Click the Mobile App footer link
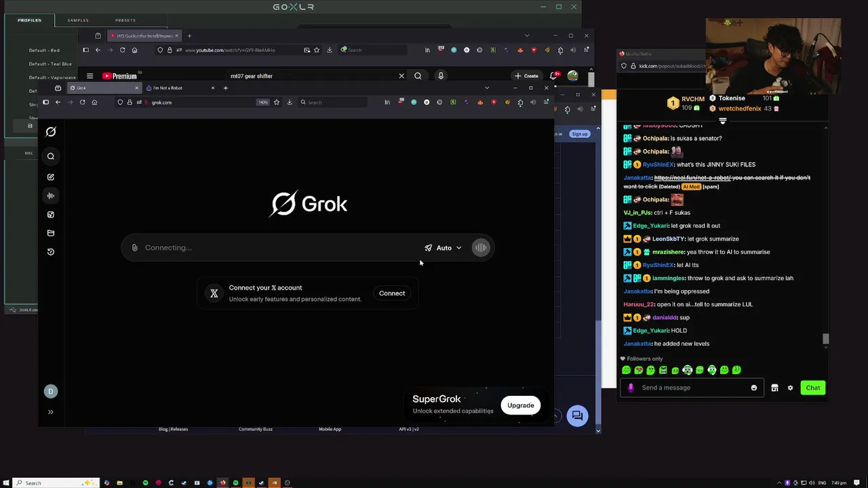 (x=330, y=429)
